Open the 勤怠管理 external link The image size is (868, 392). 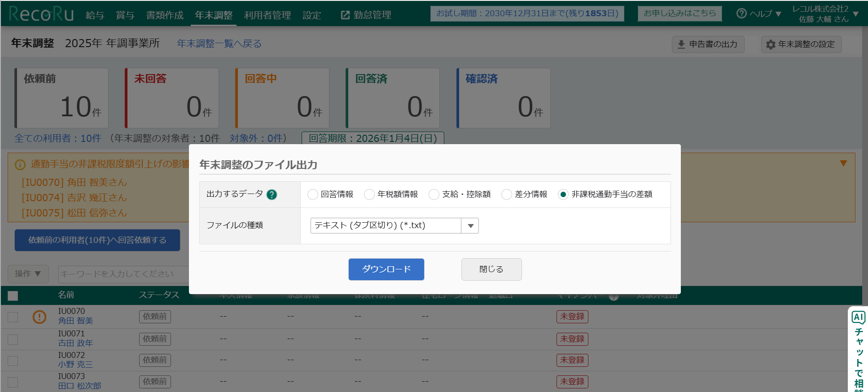click(x=366, y=15)
